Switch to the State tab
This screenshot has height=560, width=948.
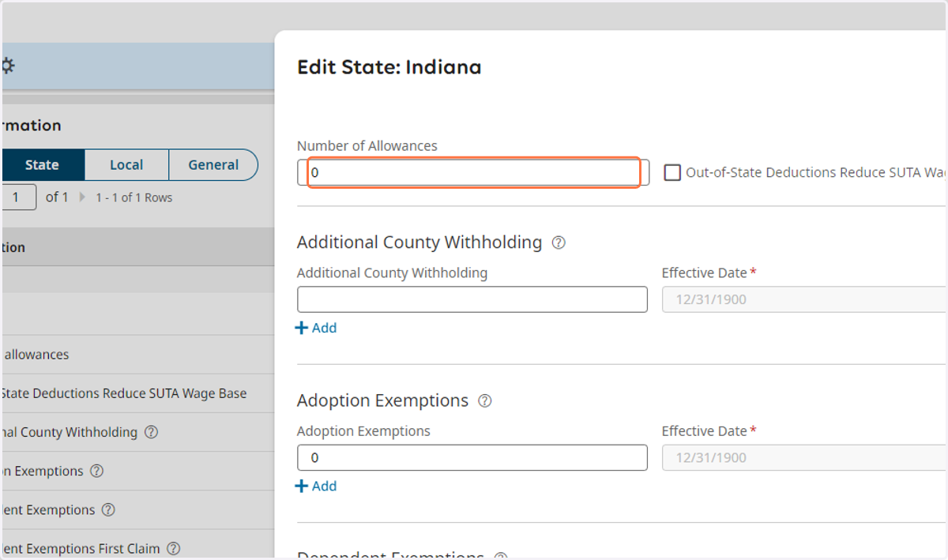pyautogui.click(x=42, y=165)
